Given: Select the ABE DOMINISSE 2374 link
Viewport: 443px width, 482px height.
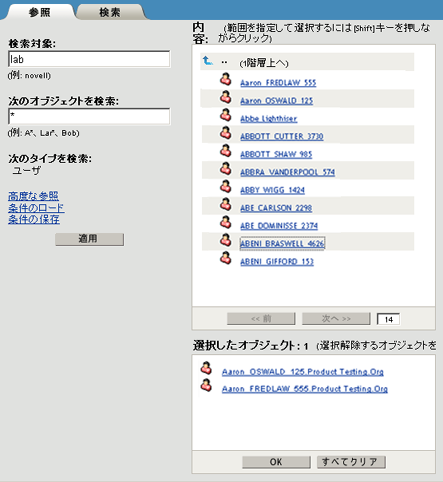Looking at the screenshot, I should pos(279,226).
